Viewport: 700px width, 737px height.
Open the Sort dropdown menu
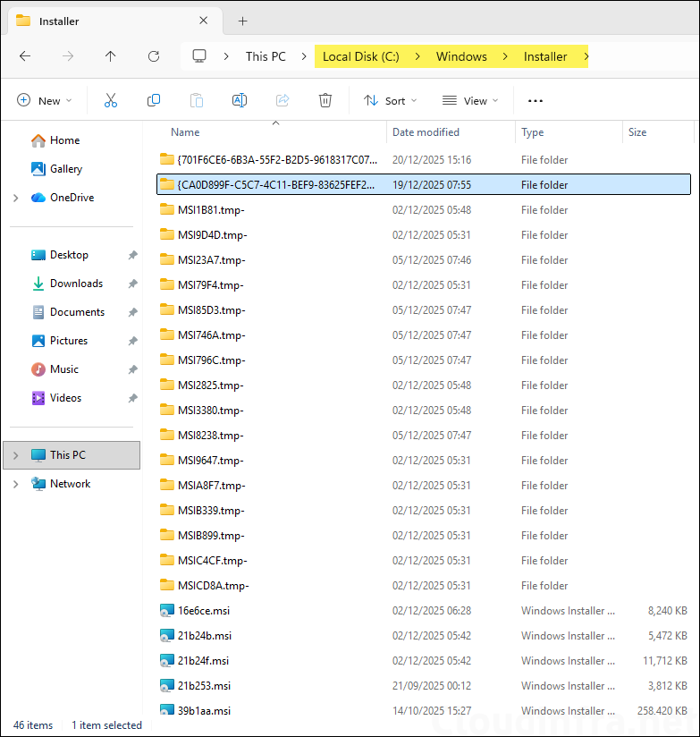[391, 101]
